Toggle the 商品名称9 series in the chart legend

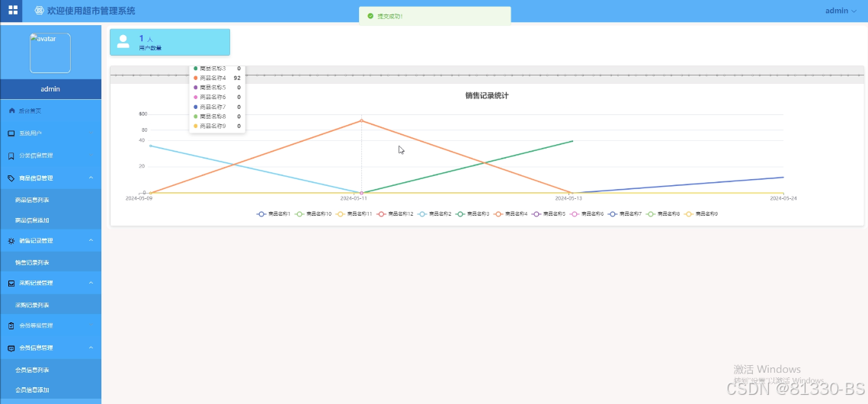701,213
